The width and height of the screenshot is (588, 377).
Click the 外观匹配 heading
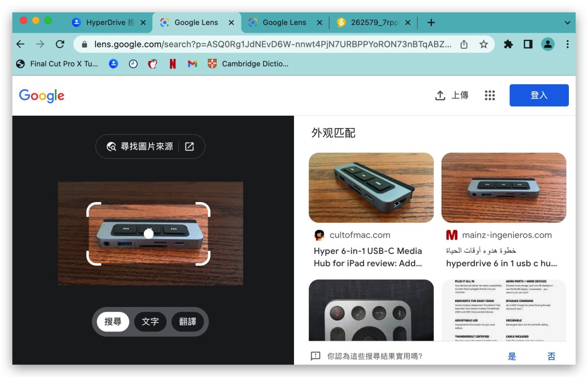pyautogui.click(x=333, y=133)
